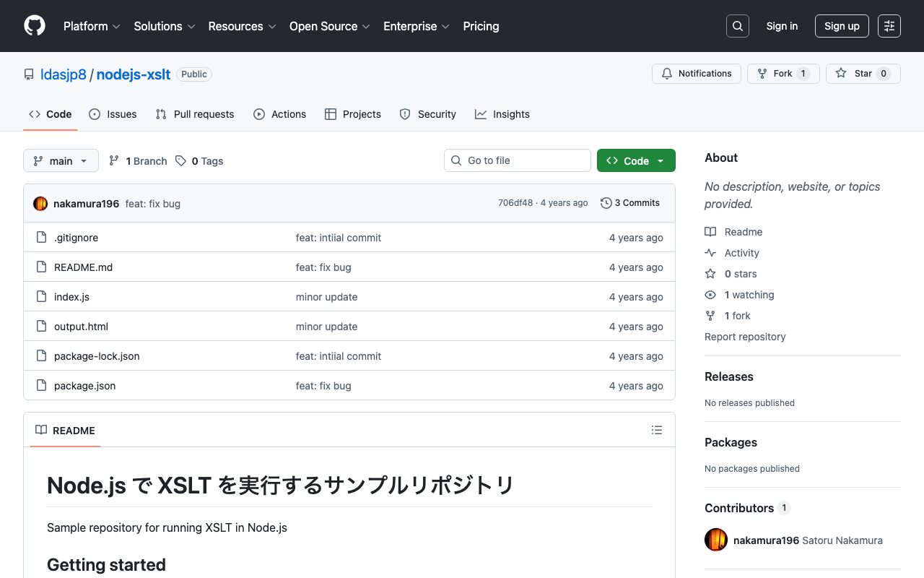Click the 3 Commits counter
Viewport: 924px width, 578px height.
coord(637,203)
